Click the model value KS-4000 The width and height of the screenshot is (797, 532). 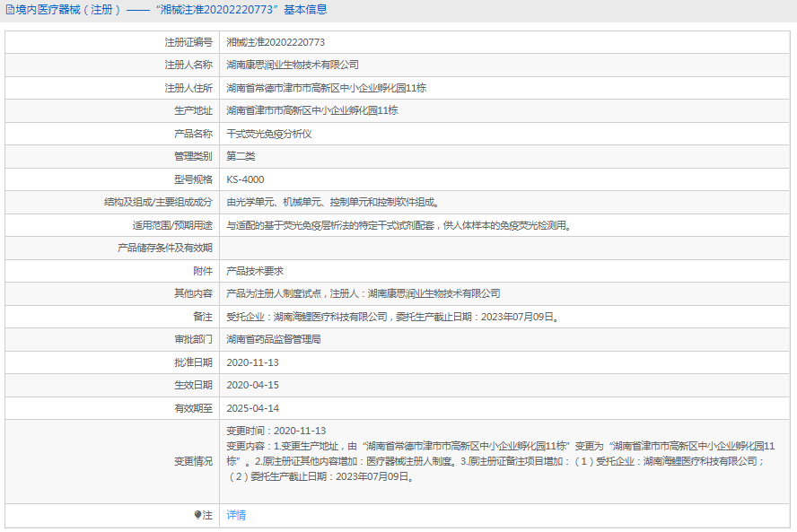click(245, 179)
